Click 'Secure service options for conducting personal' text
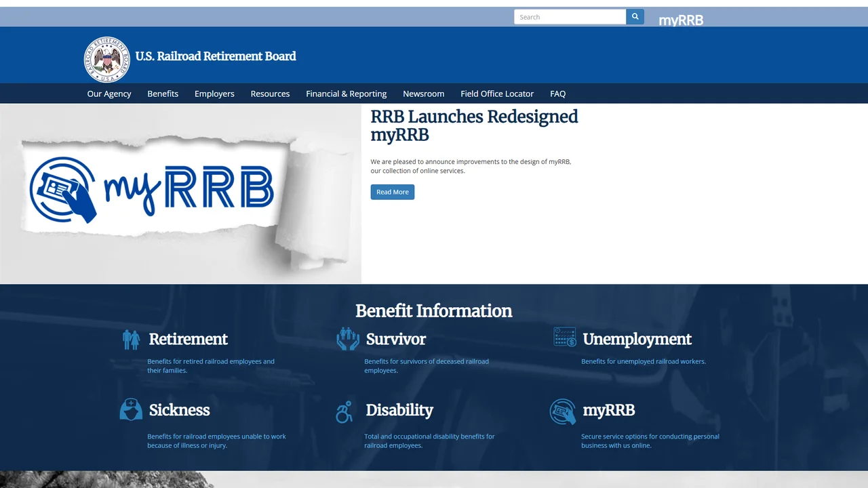This screenshot has height=488, width=868. click(650, 441)
